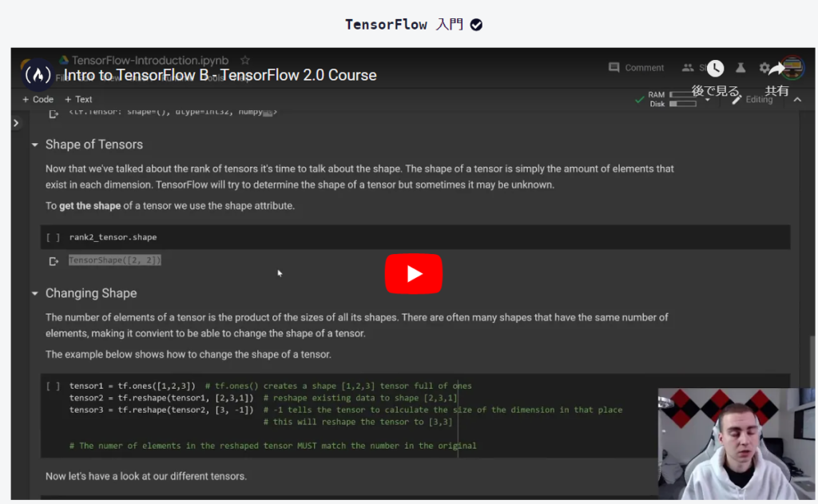The height and width of the screenshot is (504, 818).
Task: Click the comment bubble icon
Action: pyautogui.click(x=614, y=68)
